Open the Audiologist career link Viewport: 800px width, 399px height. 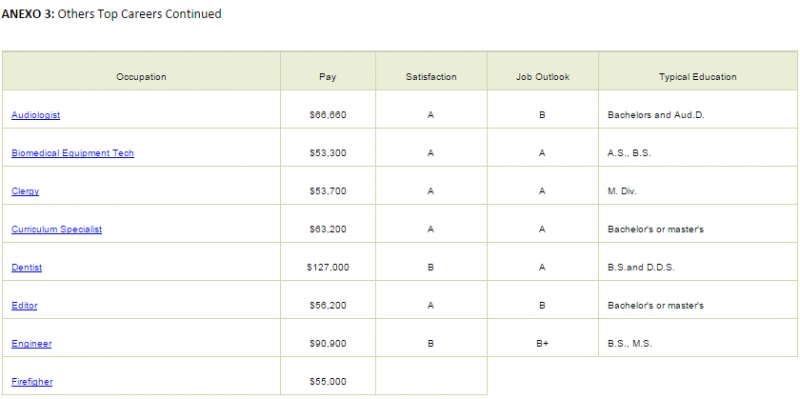[x=36, y=115]
